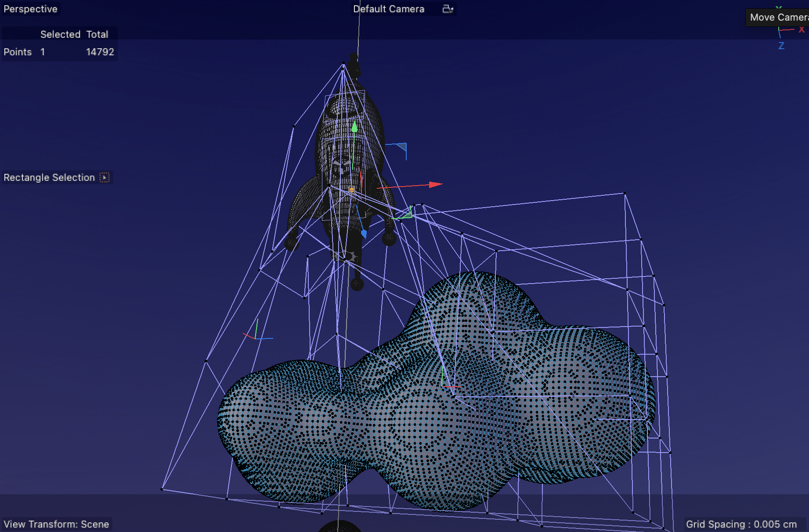Screen dimensions: 809x532
Task: Click the View Transform: Scene text
Action: pos(56,524)
